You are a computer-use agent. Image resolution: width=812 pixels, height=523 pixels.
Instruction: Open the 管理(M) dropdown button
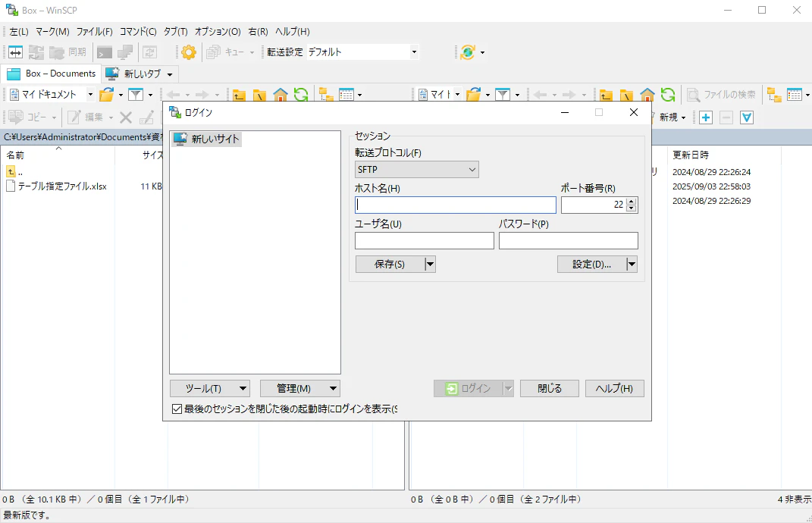[x=299, y=388]
